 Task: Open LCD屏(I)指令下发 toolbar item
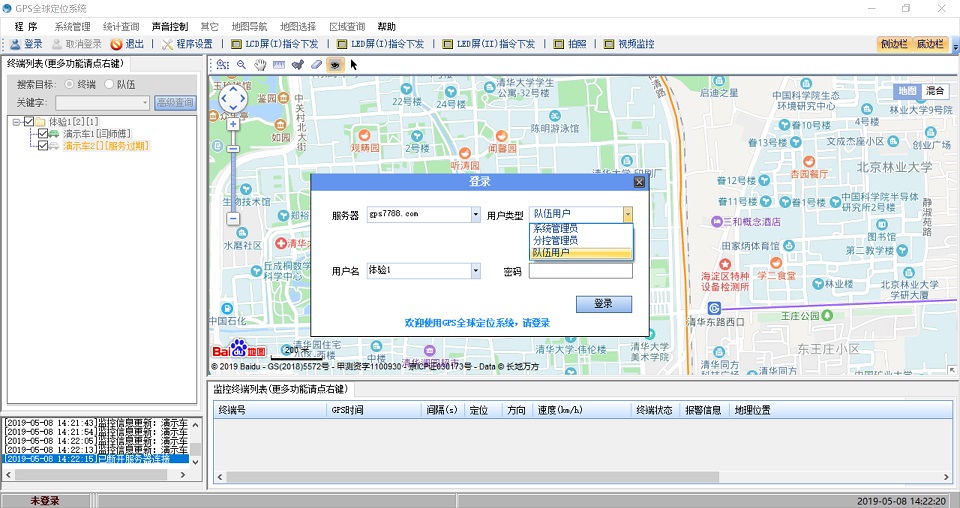click(274, 44)
